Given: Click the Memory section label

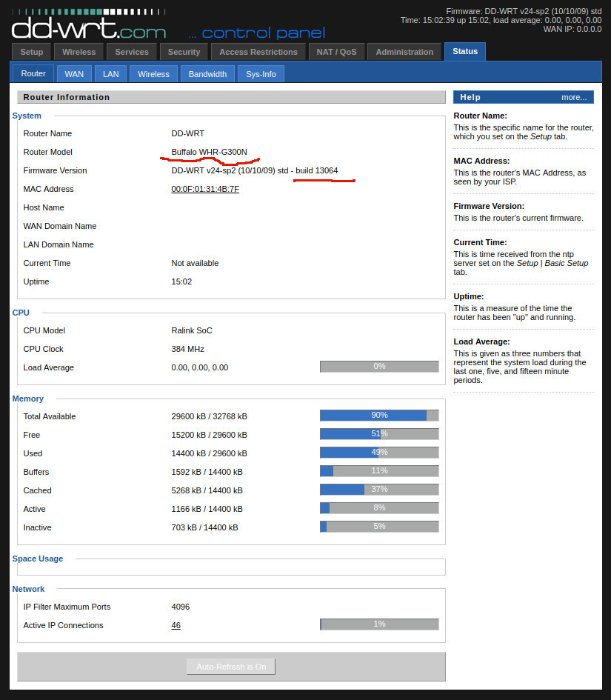Looking at the screenshot, I should coord(27,399).
